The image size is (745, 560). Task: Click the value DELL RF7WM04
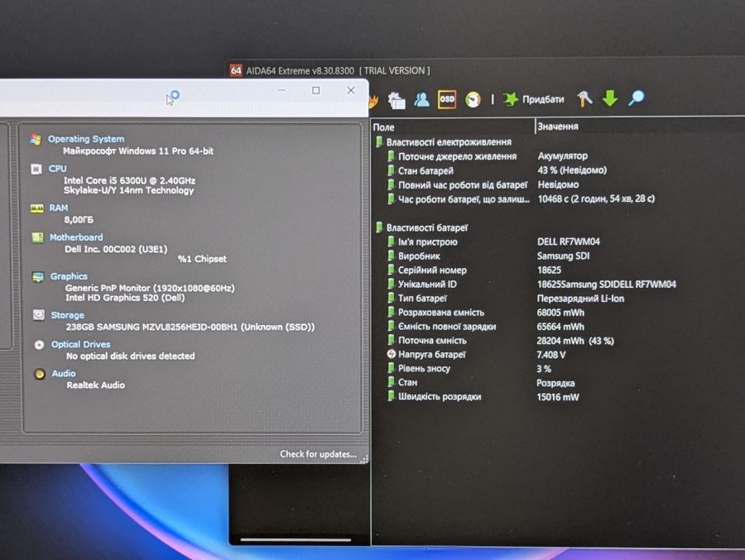(x=568, y=242)
